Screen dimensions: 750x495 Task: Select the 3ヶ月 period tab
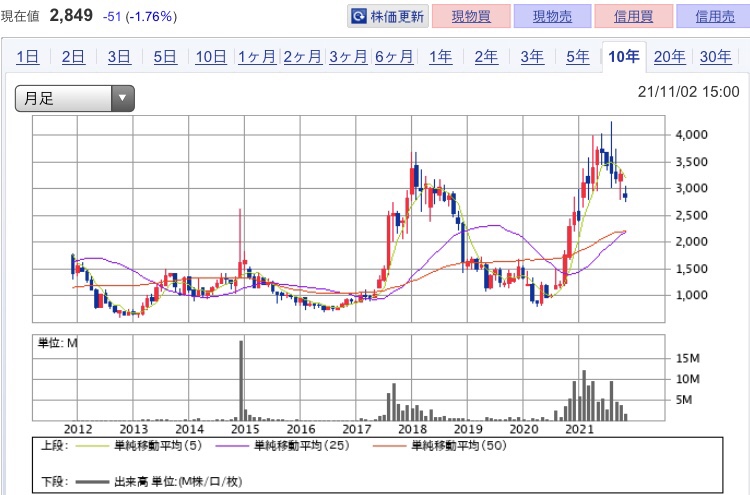click(348, 57)
